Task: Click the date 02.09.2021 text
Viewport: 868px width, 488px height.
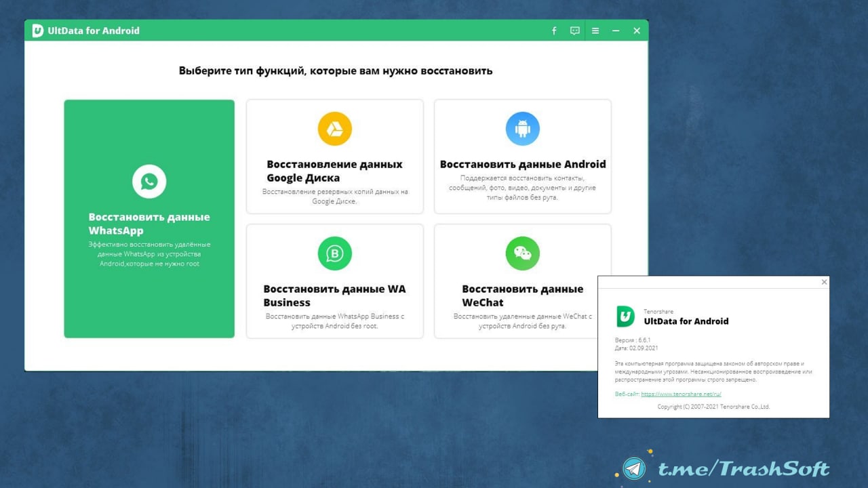Action: (637, 348)
